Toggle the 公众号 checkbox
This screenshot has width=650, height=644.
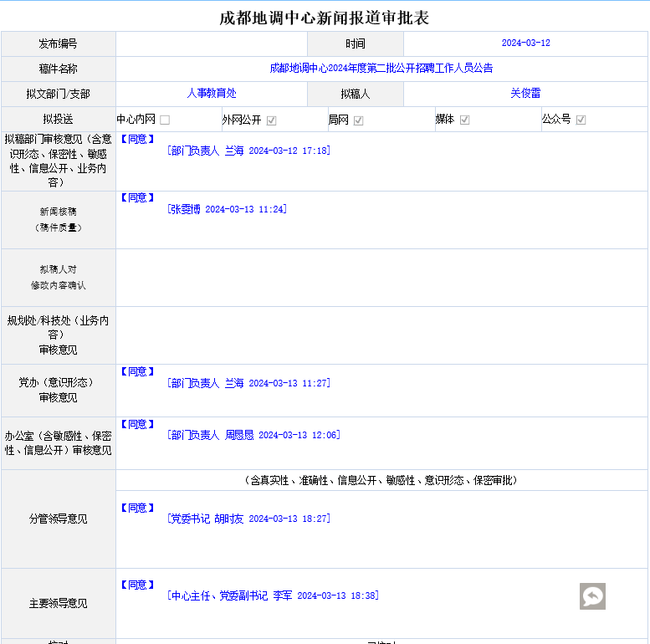pos(581,120)
